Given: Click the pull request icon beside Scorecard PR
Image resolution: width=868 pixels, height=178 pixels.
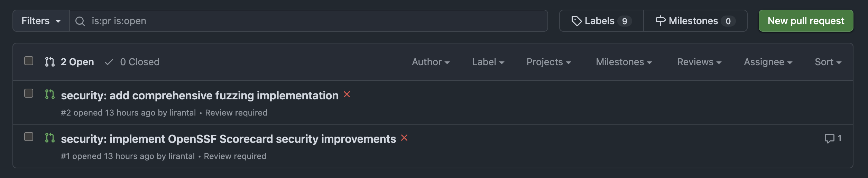Looking at the screenshot, I should pyautogui.click(x=50, y=138).
